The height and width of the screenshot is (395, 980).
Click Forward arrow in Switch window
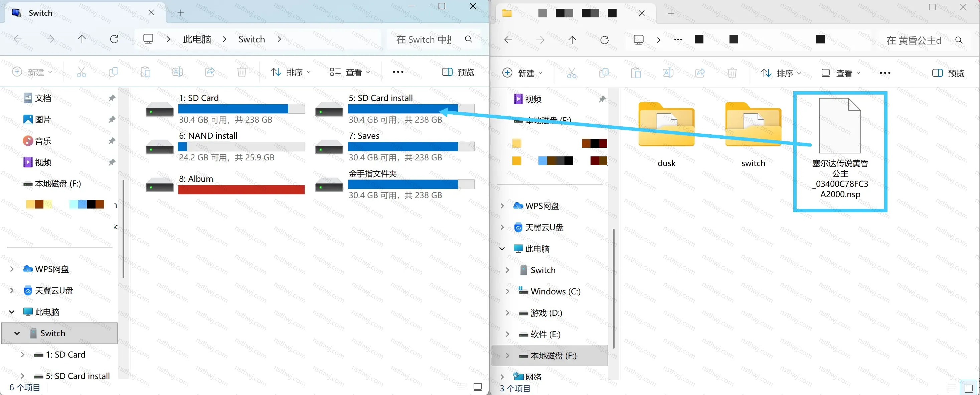click(x=50, y=39)
